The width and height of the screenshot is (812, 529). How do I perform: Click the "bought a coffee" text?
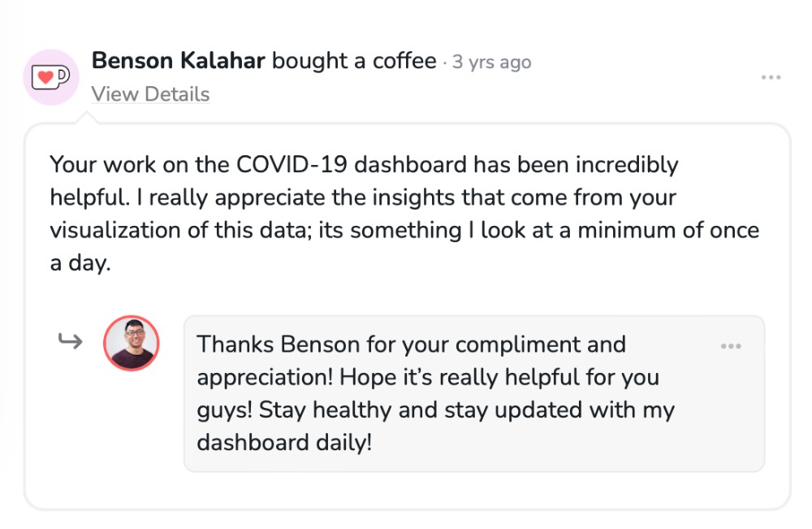pos(354,61)
